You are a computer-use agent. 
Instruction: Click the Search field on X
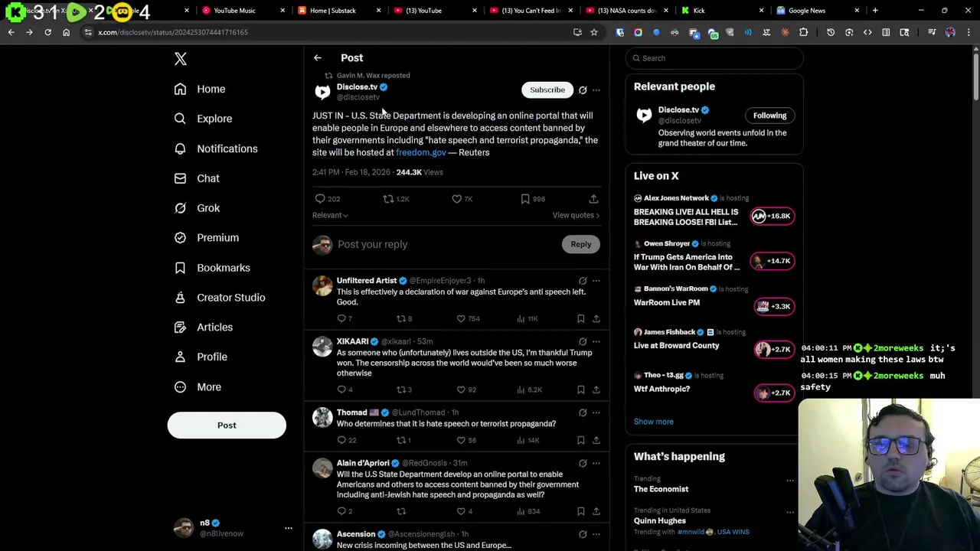point(714,58)
